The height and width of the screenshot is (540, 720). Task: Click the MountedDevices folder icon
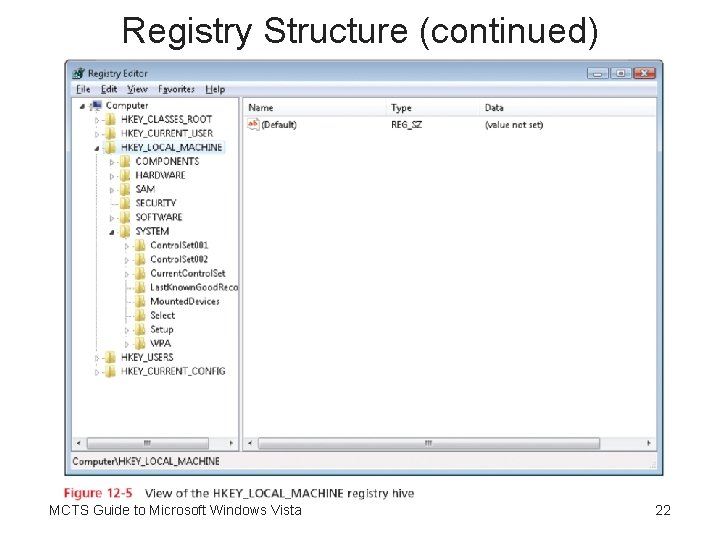140,302
